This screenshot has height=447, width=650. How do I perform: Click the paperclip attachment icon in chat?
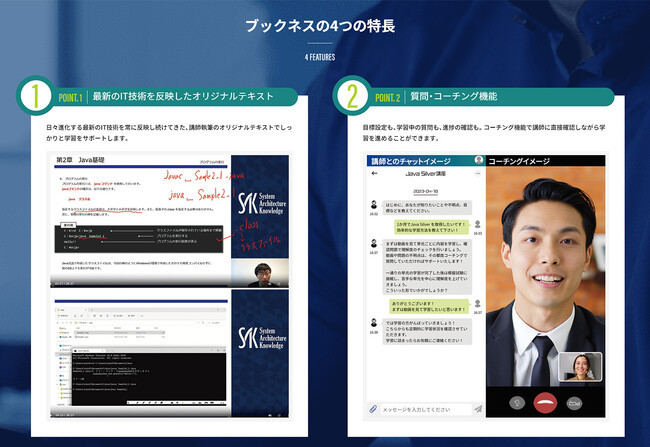(372, 408)
